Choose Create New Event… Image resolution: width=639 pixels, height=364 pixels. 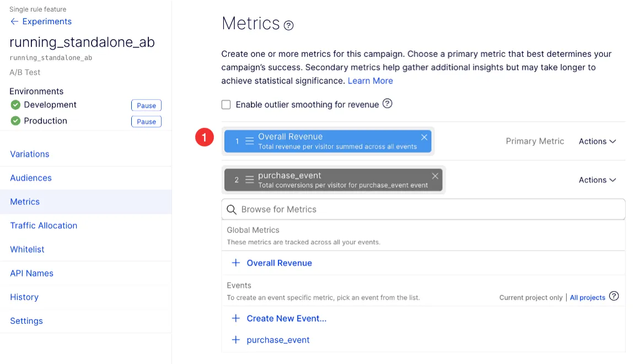click(287, 318)
